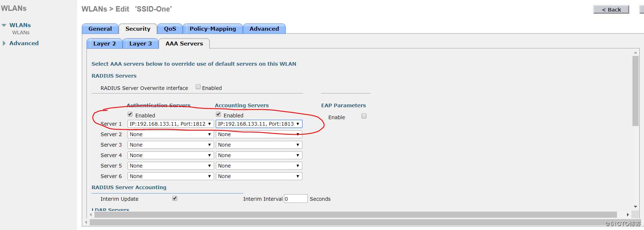Open the WLANs sub-item in sidebar
The height and width of the screenshot is (230, 644).
click(x=21, y=32)
